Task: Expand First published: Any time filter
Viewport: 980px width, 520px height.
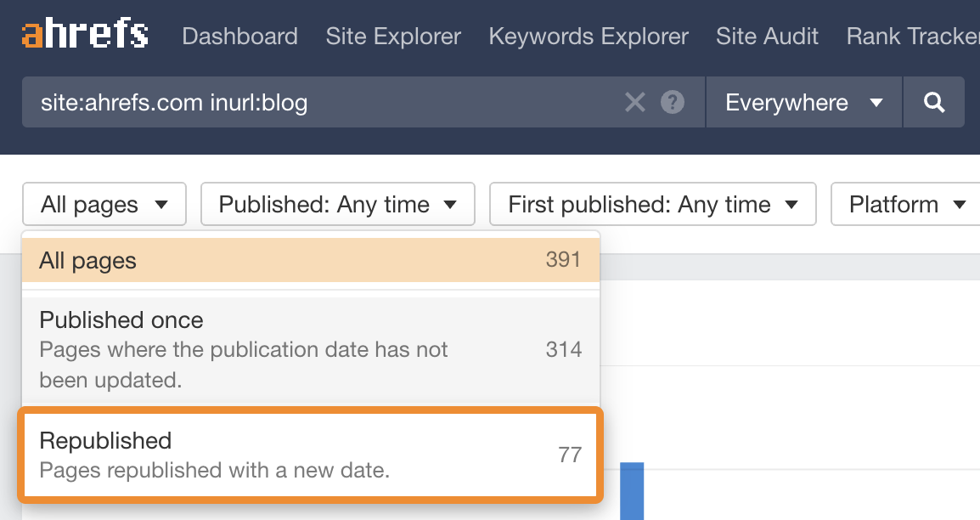Action: [x=652, y=205]
